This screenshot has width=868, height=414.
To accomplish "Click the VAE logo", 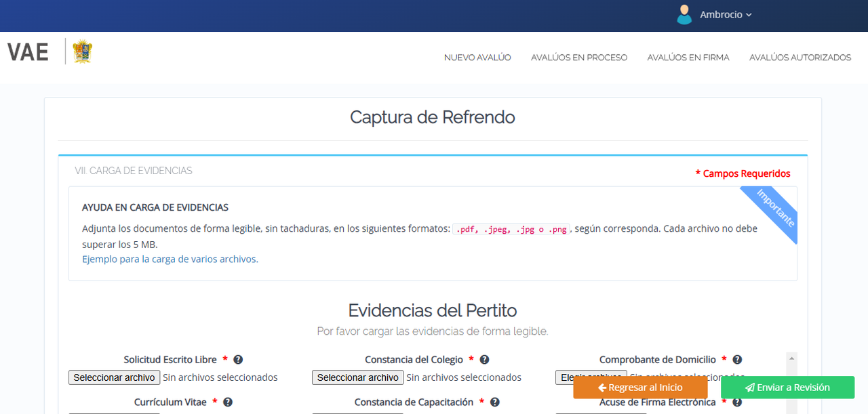I will tap(28, 51).
